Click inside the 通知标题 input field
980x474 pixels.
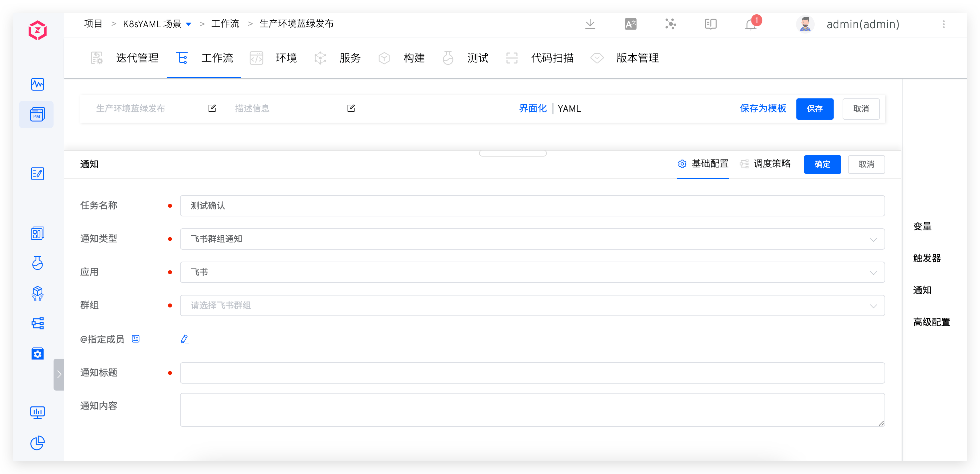click(x=532, y=373)
